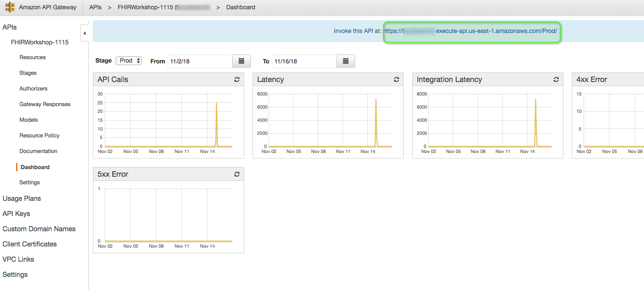
Task: Open Usage Plans in sidebar
Action: coord(22,198)
